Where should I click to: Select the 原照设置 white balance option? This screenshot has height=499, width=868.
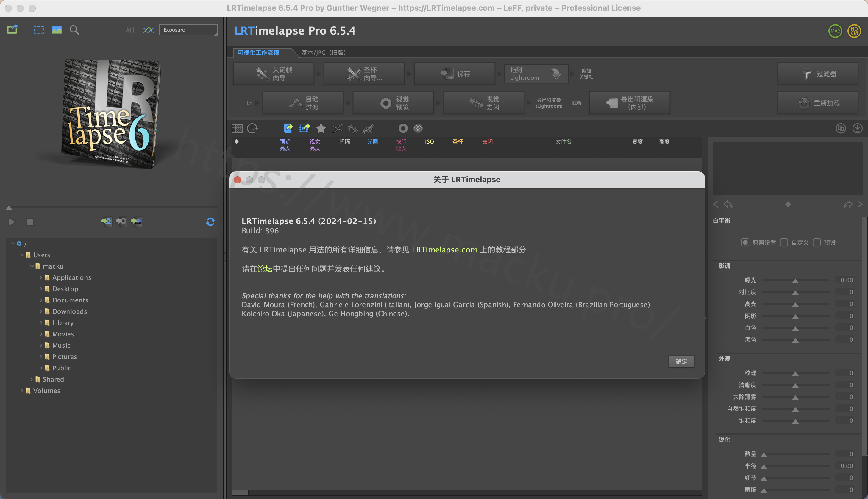pyautogui.click(x=745, y=242)
